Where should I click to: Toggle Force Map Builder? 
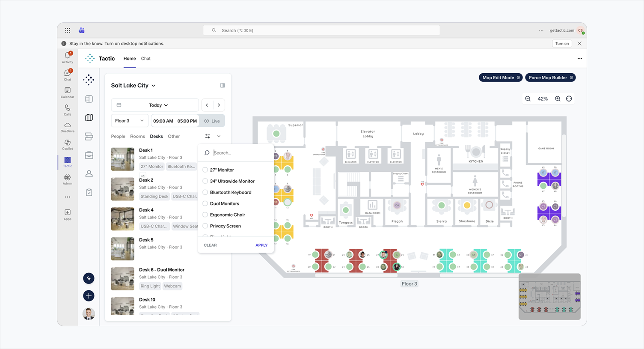550,78
